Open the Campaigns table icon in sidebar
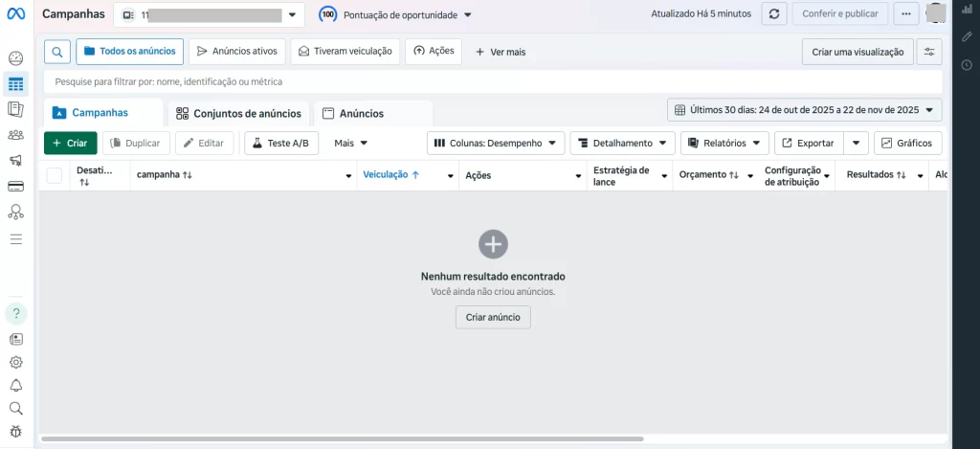 (16, 84)
